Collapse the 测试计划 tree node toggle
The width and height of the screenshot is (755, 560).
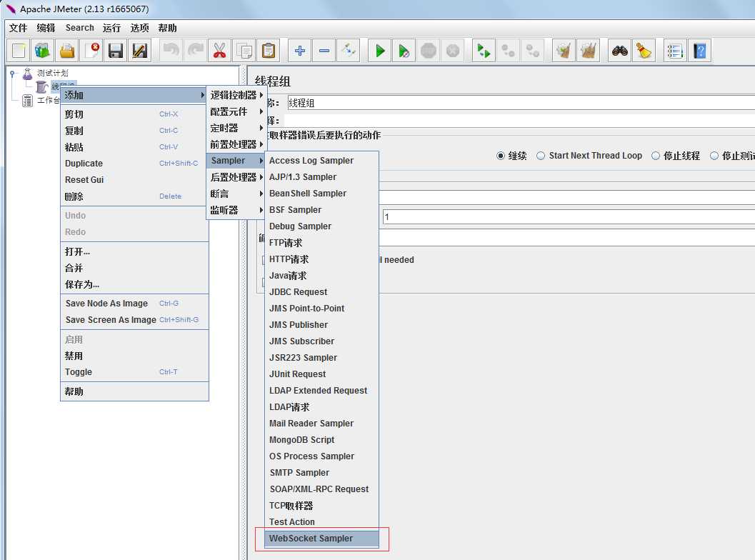(x=13, y=74)
